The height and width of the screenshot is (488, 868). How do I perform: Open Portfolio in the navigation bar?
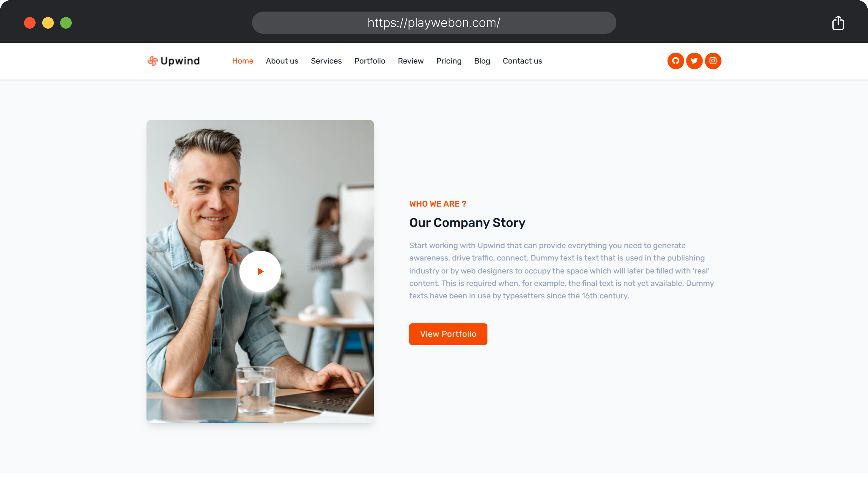(370, 61)
